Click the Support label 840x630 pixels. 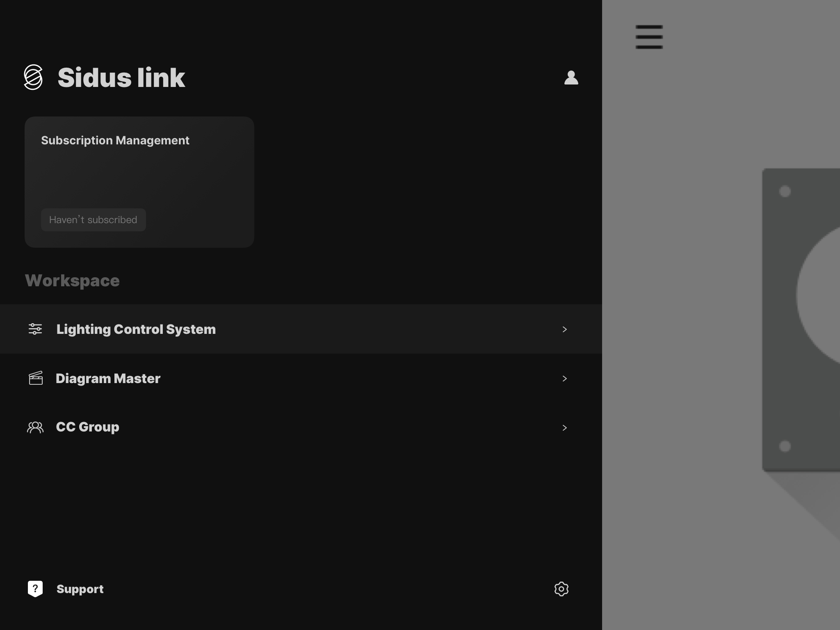pyautogui.click(x=80, y=589)
